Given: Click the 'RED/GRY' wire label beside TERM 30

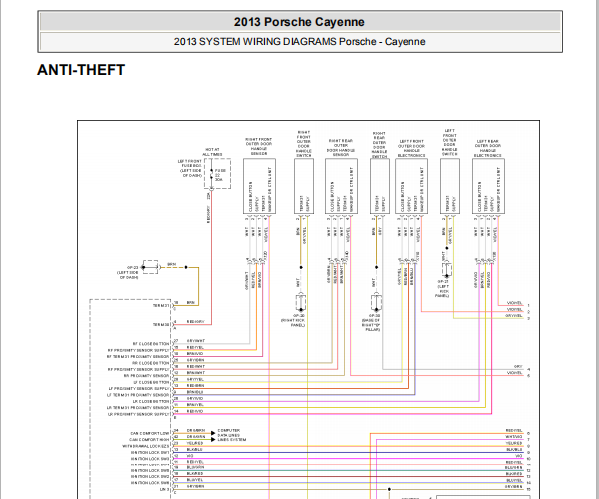Looking at the screenshot, I should [196, 322].
